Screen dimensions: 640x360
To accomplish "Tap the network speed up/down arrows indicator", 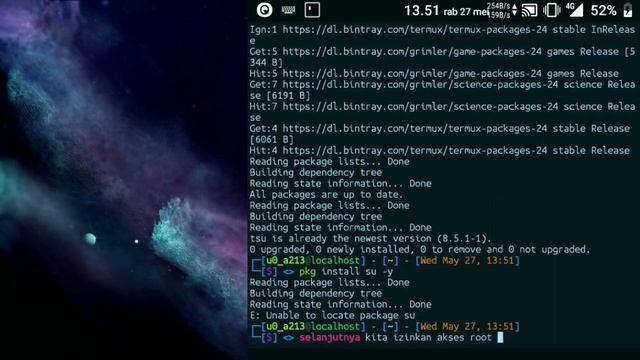I will point(514,10).
